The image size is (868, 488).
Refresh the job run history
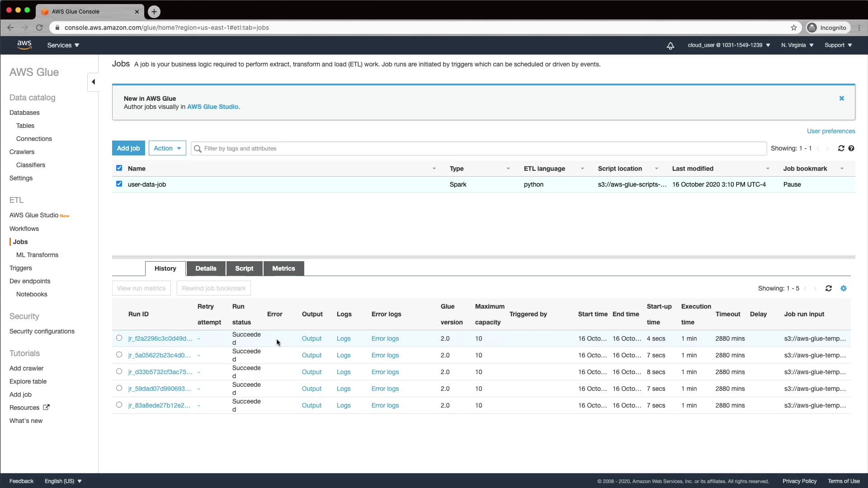(x=828, y=288)
